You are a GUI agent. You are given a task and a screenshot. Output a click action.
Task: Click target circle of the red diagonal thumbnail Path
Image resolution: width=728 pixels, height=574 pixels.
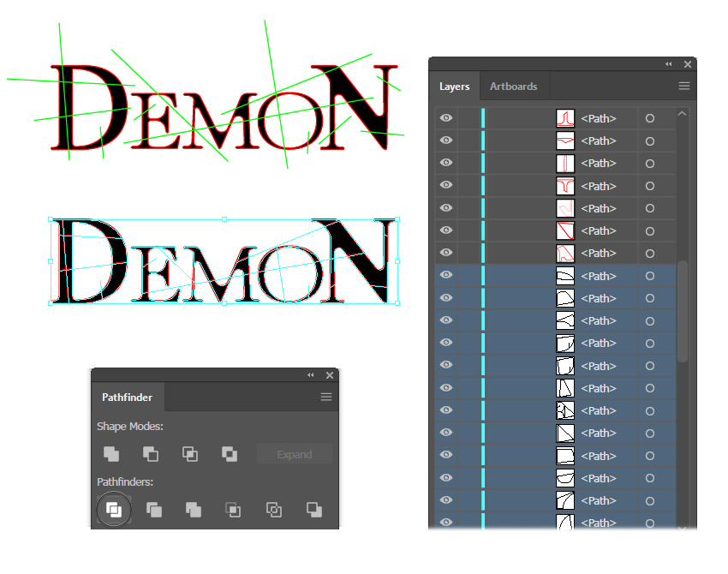pos(650,230)
